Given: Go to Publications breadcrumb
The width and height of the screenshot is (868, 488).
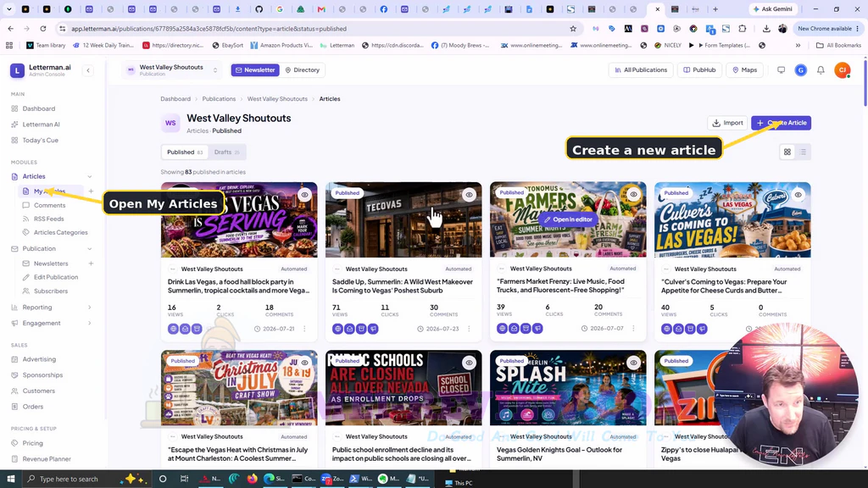Looking at the screenshot, I should [219, 99].
